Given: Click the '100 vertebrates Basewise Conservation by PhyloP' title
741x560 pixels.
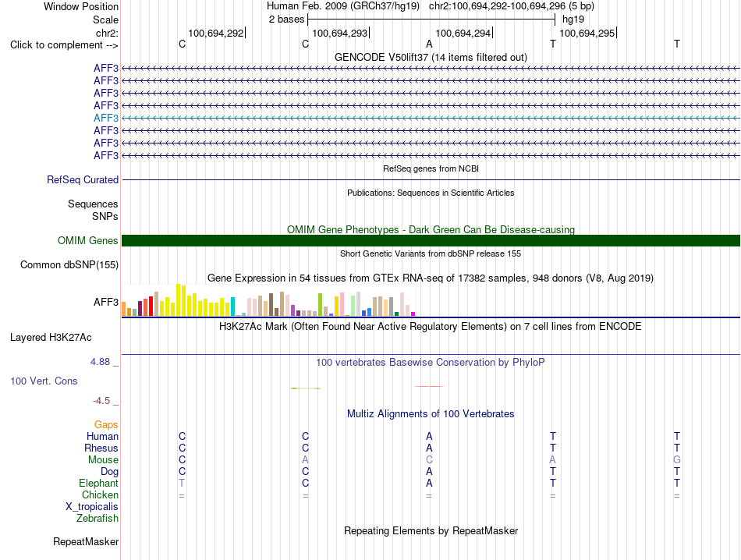Looking at the screenshot, I should click(431, 363).
